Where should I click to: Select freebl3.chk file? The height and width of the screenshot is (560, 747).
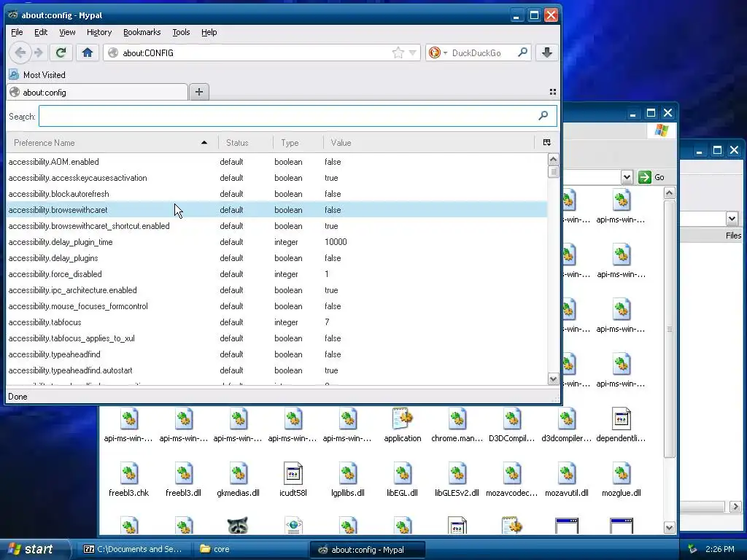(x=128, y=480)
